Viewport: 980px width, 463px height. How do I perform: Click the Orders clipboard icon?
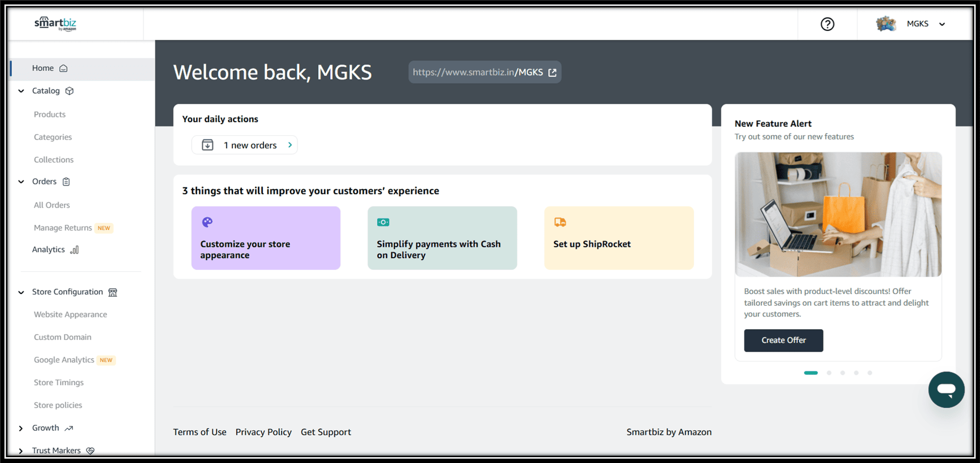coord(66,182)
